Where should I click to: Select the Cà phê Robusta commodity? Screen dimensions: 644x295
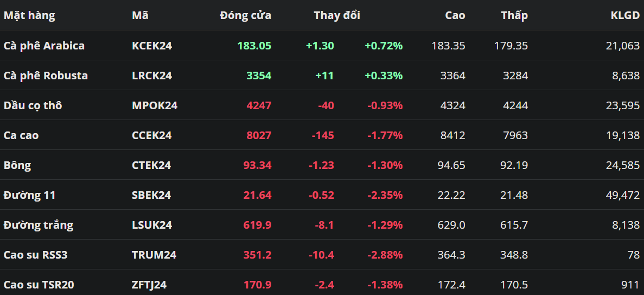point(46,76)
